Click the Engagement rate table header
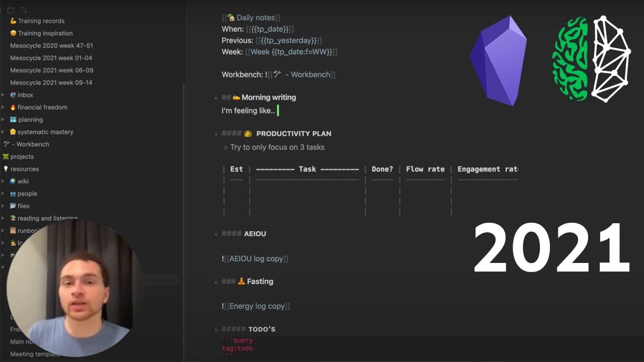This screenshot has height=362, width=644. 488,169
